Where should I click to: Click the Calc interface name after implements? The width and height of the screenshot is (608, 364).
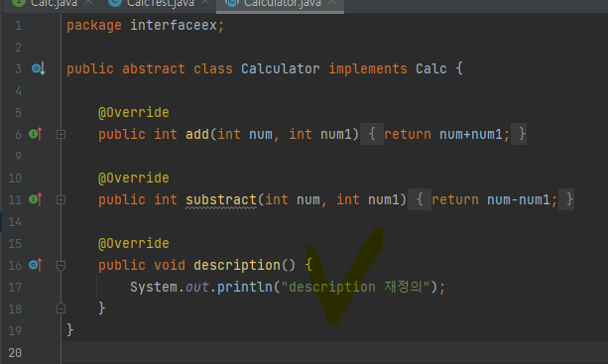(x=430, y=68)
